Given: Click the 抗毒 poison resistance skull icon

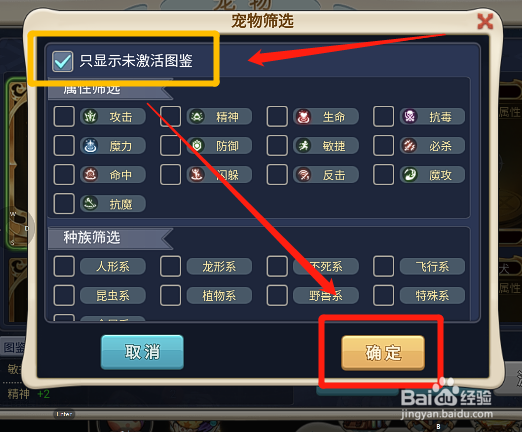Looking at the screenshot, I should click(410, 116).
